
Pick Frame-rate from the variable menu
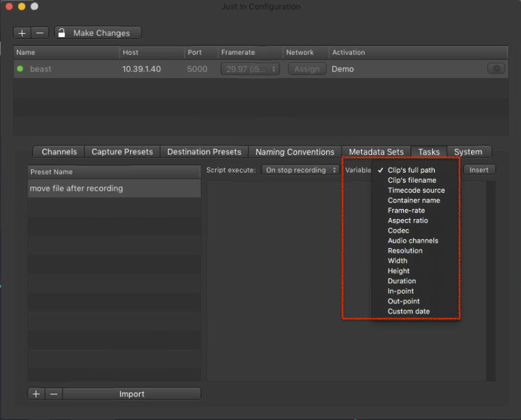point(415,210)
